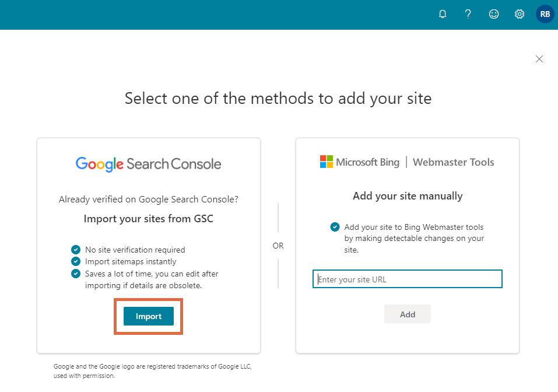This screenshot has width=558, height=392.
Task: Click the "Add your site manually" heading
Action: 408,196
